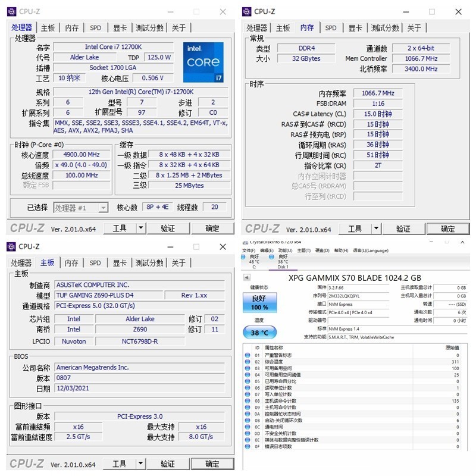The height and width of the screenshot is (476, 476).
Task: Click the 确定 button in the mainboard window
Action: tap(212, 464)
